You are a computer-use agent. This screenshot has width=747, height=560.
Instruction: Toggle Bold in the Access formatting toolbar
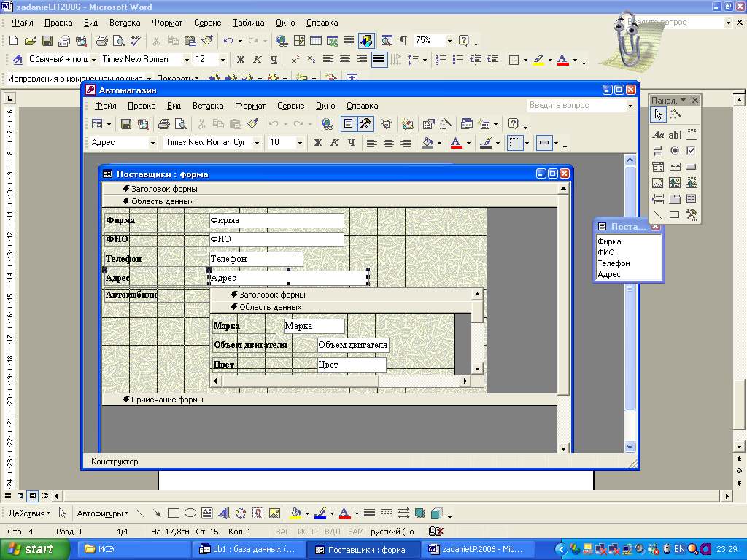[318, 142]
